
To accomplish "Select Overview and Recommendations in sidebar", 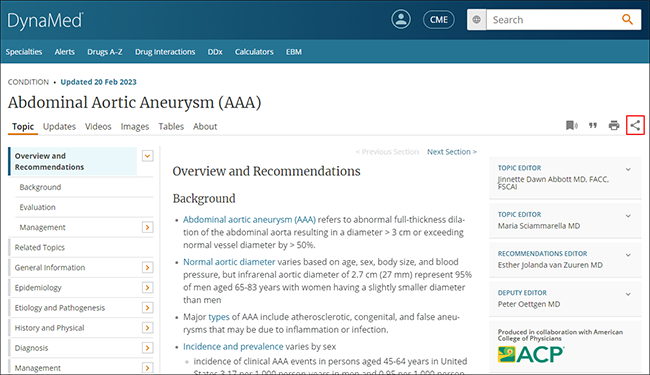I will (x=73, y=161).
